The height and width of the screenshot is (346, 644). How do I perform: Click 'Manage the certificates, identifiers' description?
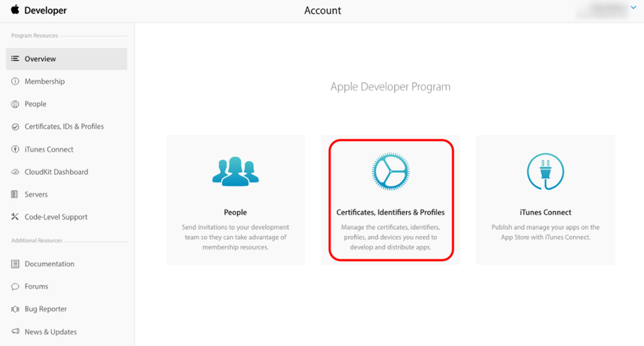[x=391, y=237]
